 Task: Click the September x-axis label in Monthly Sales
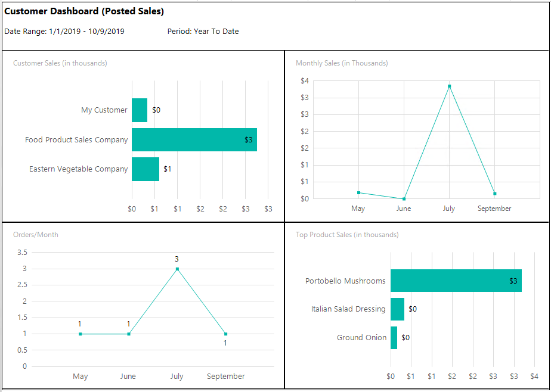pos(494,209)
